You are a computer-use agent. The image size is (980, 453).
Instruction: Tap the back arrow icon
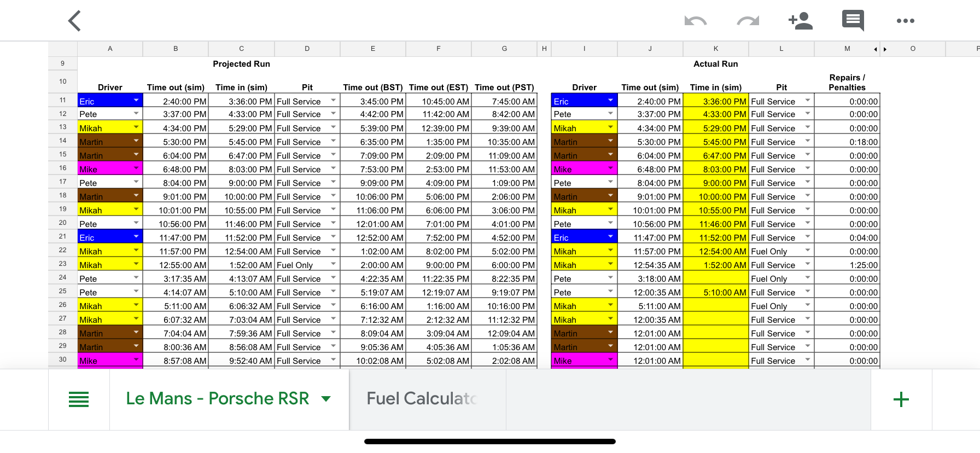[74, 21]
